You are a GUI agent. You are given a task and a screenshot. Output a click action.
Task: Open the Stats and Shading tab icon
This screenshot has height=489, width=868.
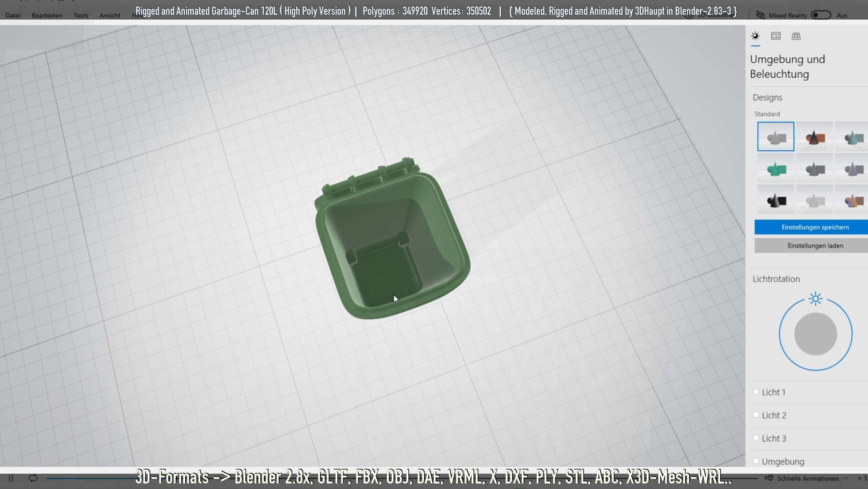click(776, 36)
